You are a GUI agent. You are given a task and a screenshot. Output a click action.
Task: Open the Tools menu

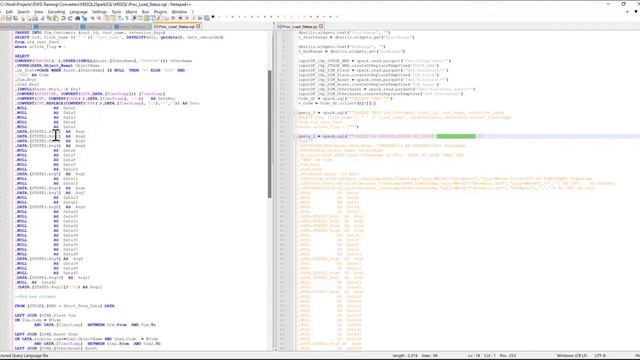pyautogui.click(x=116, y=12)
